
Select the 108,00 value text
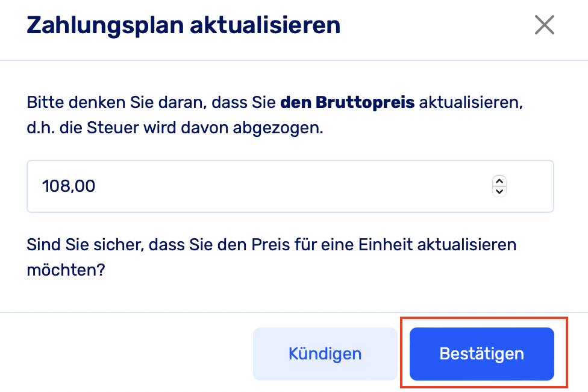pos(69,186)
